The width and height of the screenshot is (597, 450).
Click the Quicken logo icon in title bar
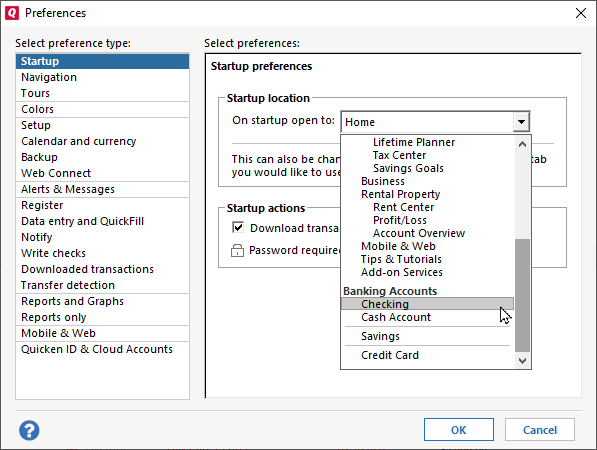tap(12, 13)
